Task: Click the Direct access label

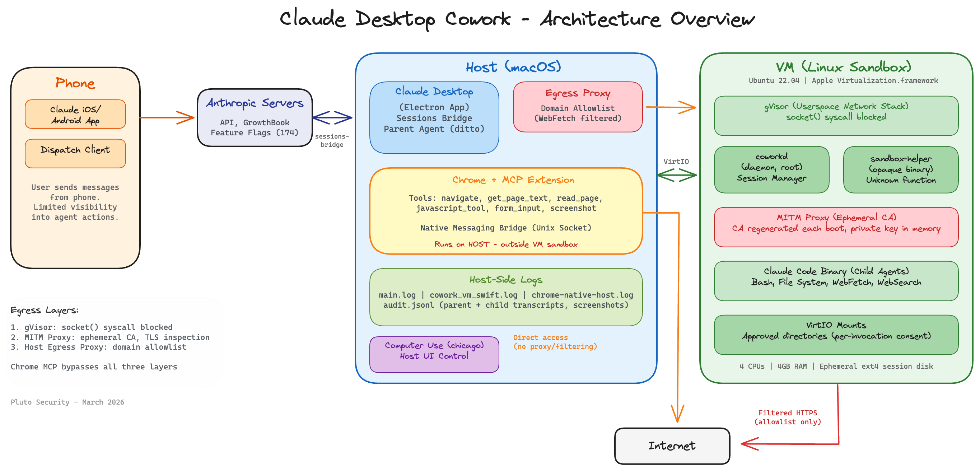Action: [554, 342]
